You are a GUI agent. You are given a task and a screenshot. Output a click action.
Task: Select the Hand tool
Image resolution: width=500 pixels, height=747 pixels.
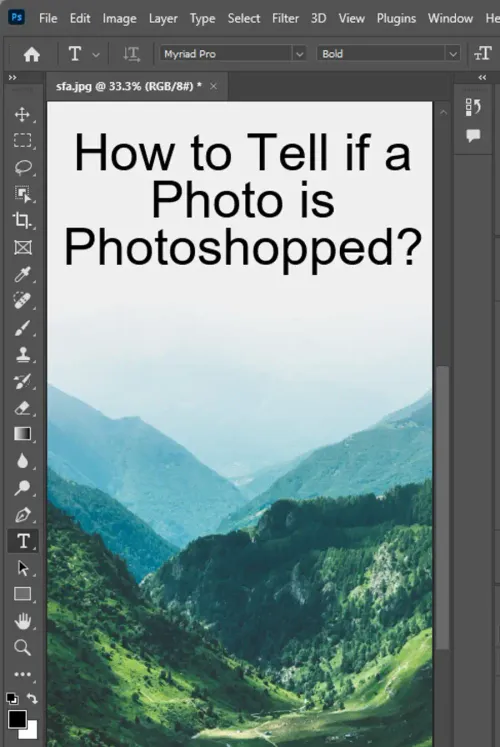22,621
